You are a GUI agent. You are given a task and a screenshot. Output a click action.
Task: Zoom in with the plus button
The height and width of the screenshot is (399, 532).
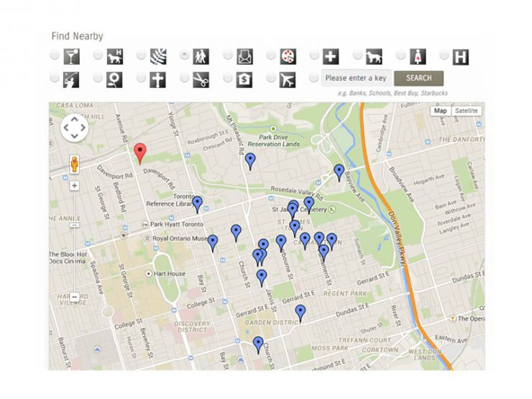click(x=75, y=185)
